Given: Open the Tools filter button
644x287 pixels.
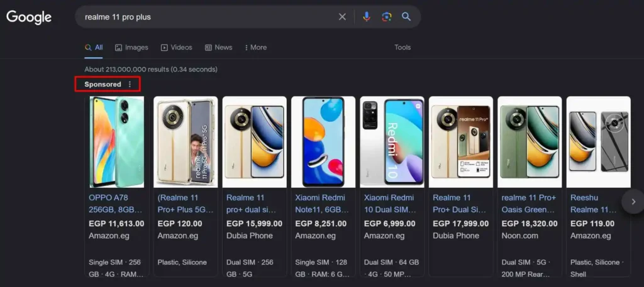Looking at the screenshot, I should click(402, 48).
